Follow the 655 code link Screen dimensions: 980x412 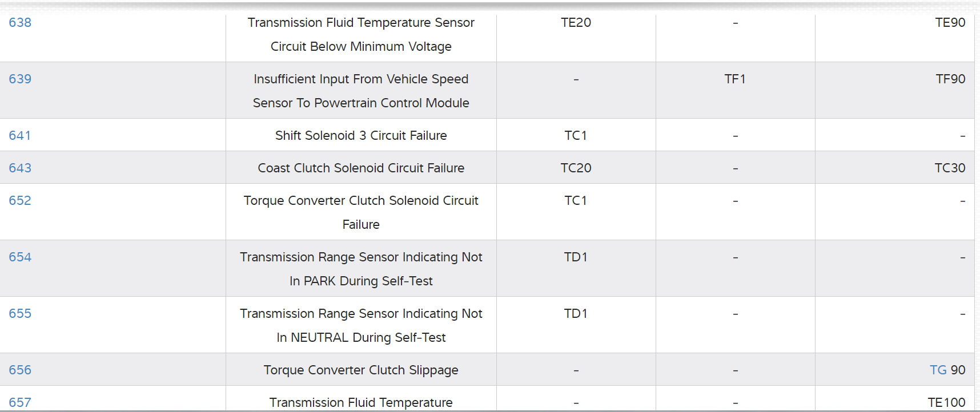tap(20, 314)
